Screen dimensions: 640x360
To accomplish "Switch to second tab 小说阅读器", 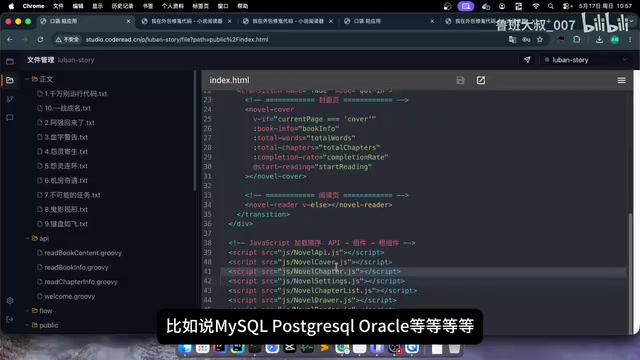I will pos(186,21).
